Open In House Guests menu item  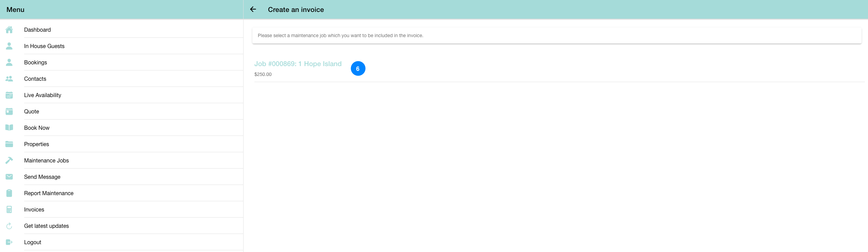point(44,46)
